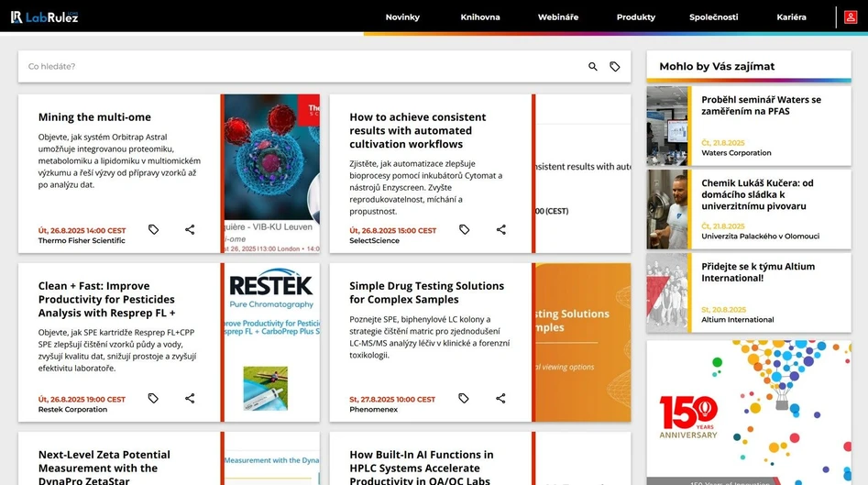The width and height of the screenshot is (868, 485).
Task: Click tag icon on SelectScience webinar card
Action: coord(464,229)
